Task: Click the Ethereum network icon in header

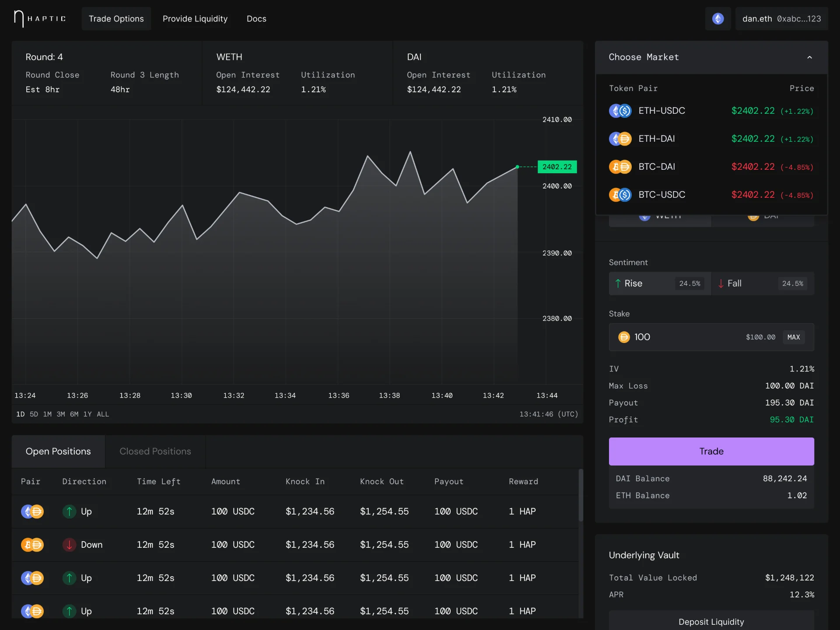Action: [x=718, y=19]
